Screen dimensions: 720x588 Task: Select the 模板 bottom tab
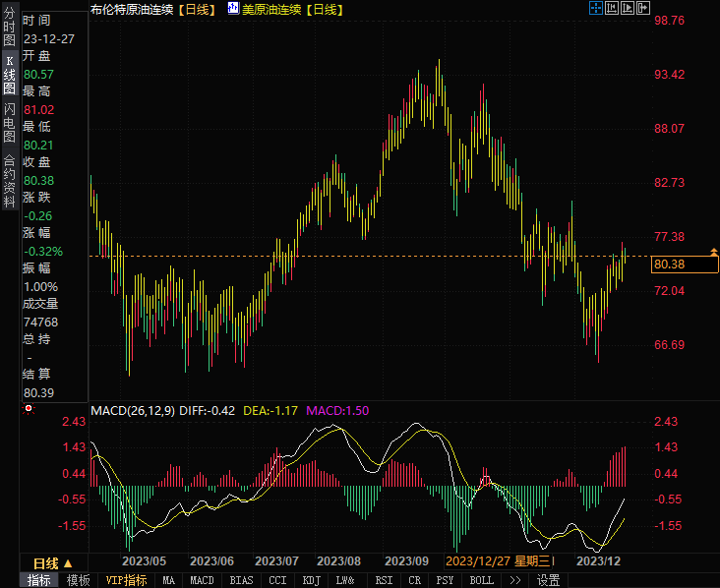79,580
